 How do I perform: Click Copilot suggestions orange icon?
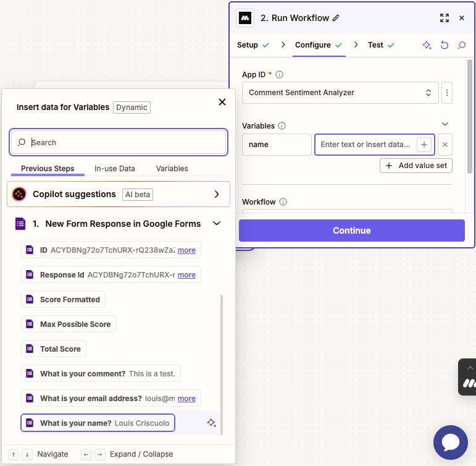tap(19, 194)
